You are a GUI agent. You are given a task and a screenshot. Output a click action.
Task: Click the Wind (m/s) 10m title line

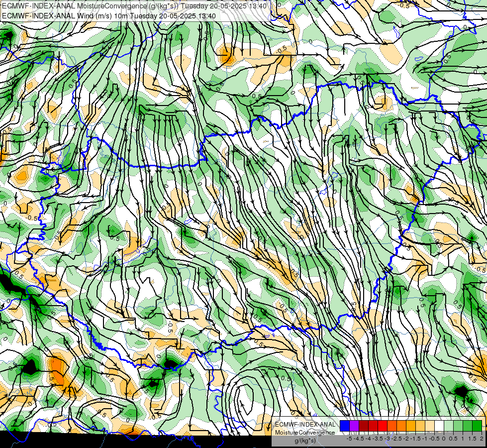[x=109, y=16]
